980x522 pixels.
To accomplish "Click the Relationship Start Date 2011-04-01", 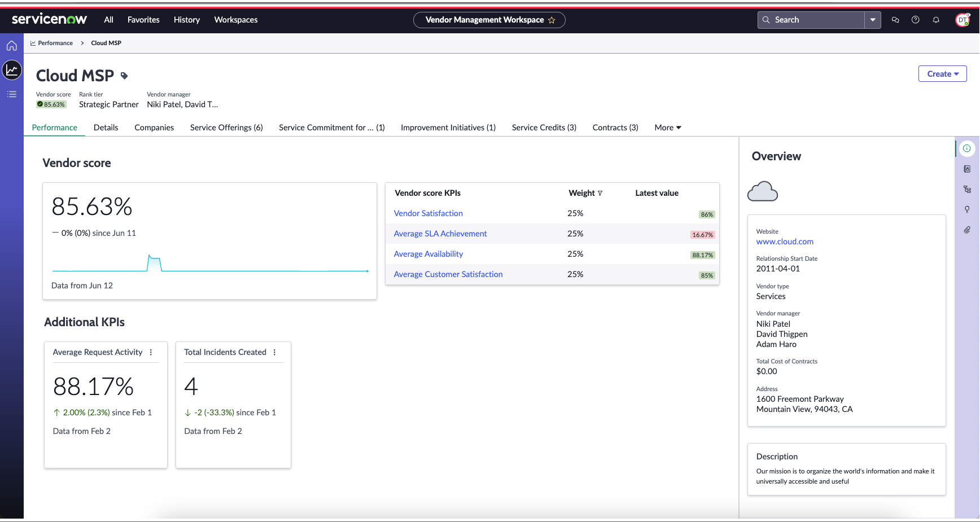I will click(778, 269).
